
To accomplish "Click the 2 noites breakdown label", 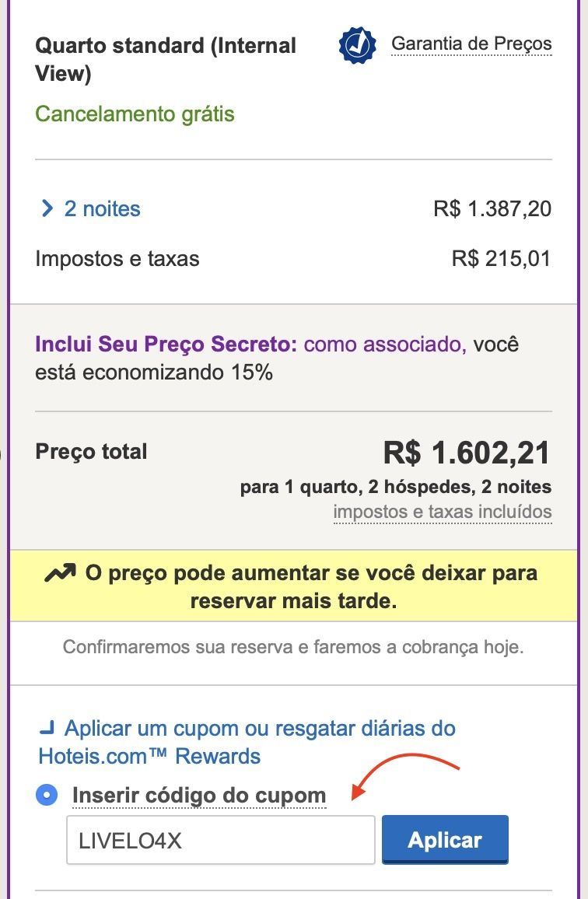I will tap(102, 208).
